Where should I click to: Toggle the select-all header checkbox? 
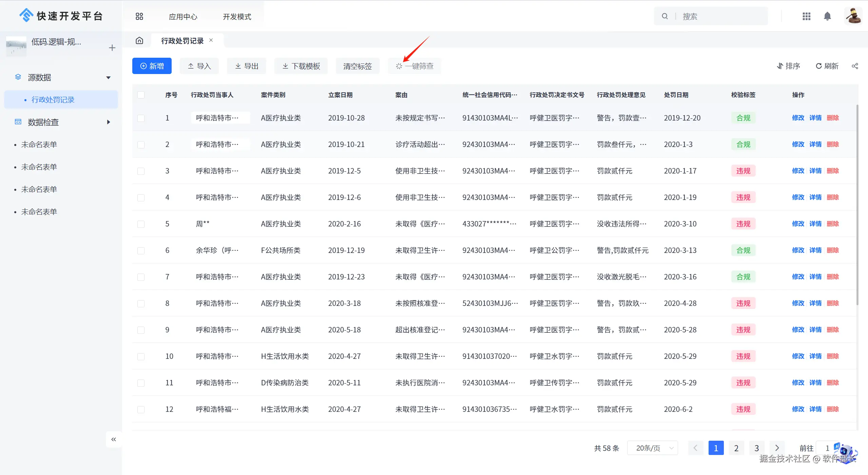click(141, 95)
